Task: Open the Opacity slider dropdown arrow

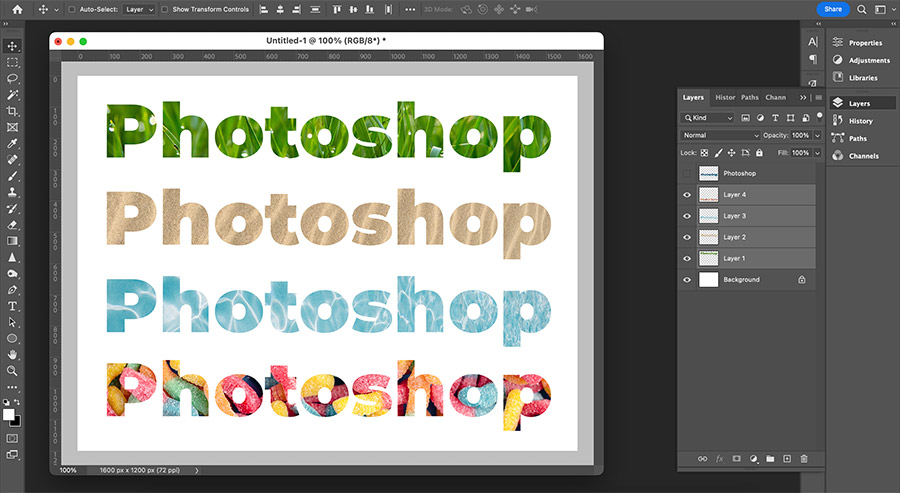Action: pos(817,135)
